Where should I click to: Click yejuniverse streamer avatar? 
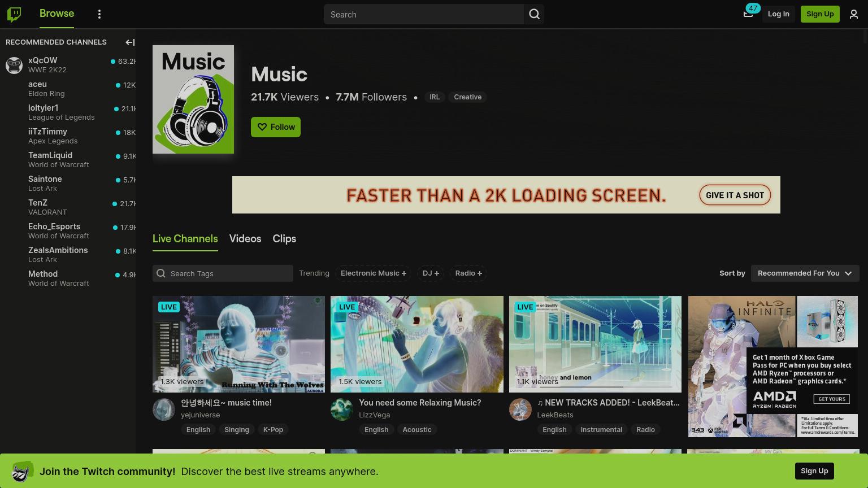[x=164, y=409]
